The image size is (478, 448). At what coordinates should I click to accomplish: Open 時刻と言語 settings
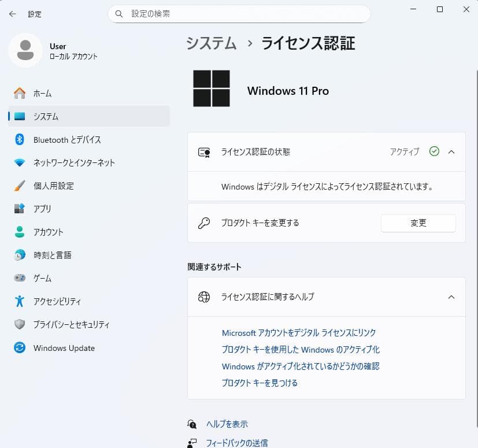pyautogui.click(x=52, y=255)
